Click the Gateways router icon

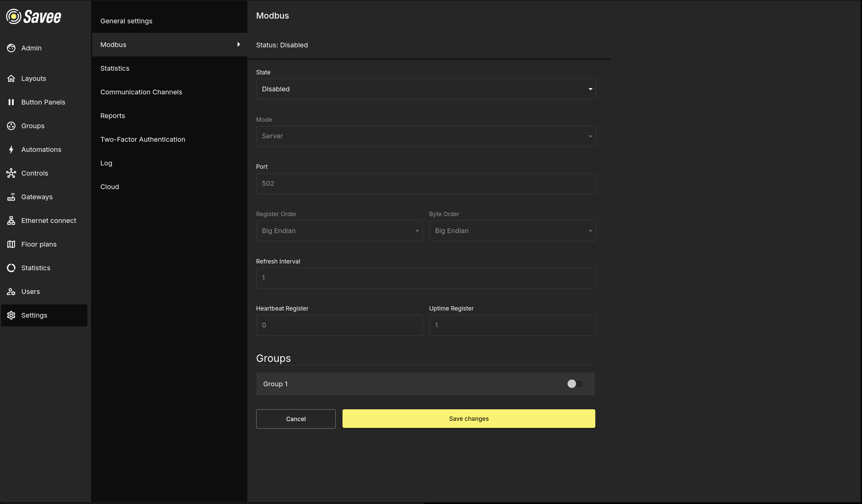[11, 197]
